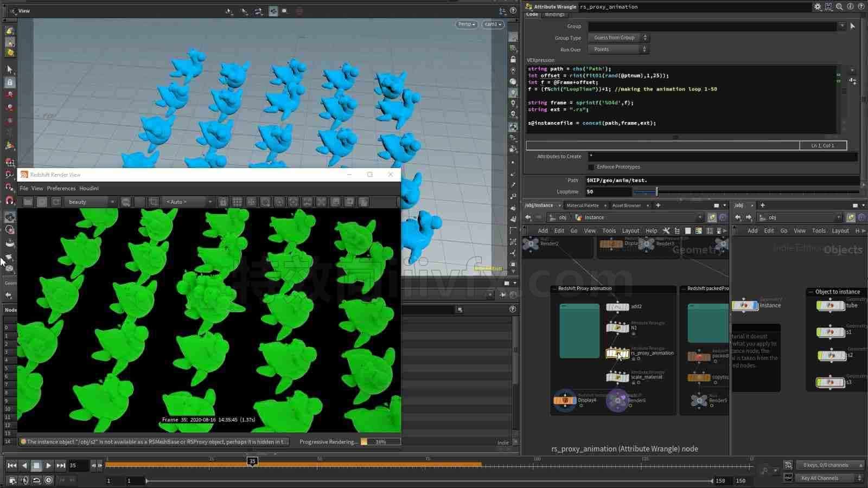868x488 pixels.
Task: Click the Path field with $HIP/geo/anim/test.
Action: tap(722, 180)
